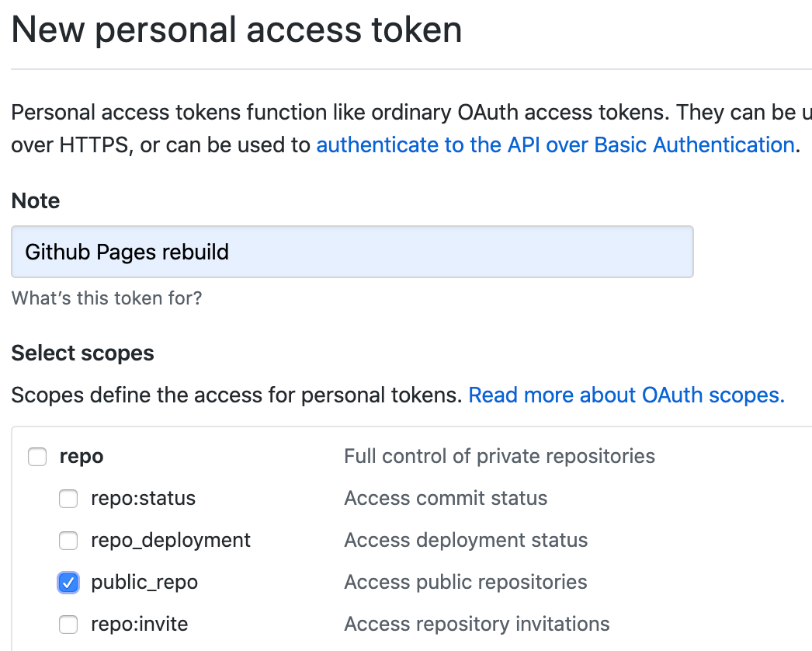
Task: Open the Read more about OAuth scopes link
Action: [x=626, y=395]
